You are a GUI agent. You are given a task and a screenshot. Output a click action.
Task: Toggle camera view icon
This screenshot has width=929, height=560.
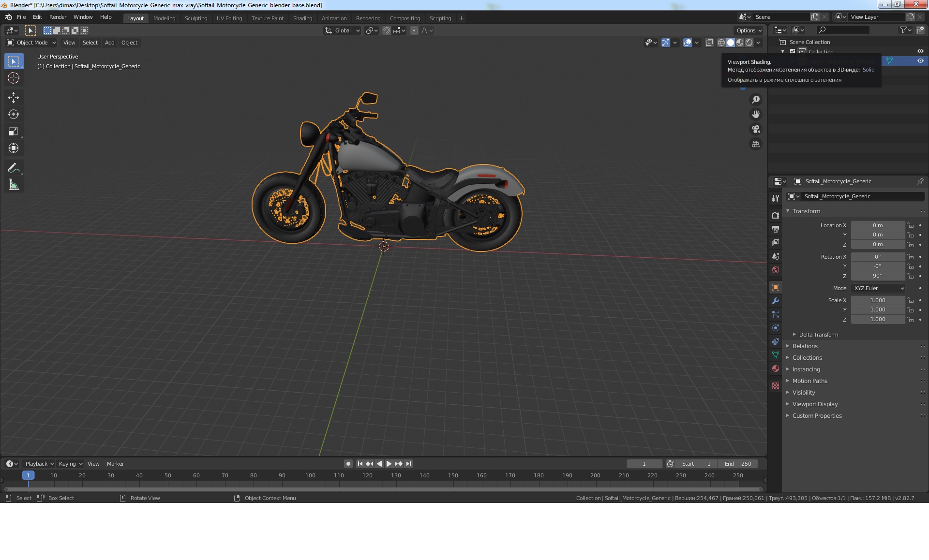click(x=755, y=129)
